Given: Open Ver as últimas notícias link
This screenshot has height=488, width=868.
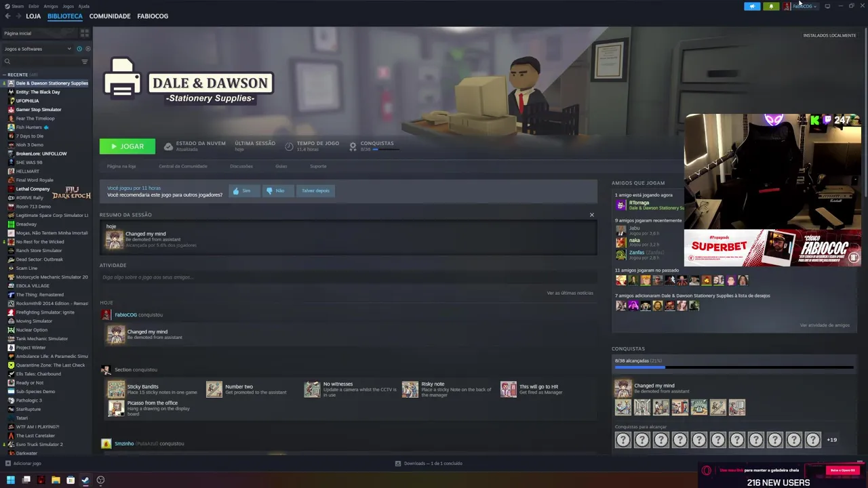Looking at the screenshot, I should (x=570, y=293).
